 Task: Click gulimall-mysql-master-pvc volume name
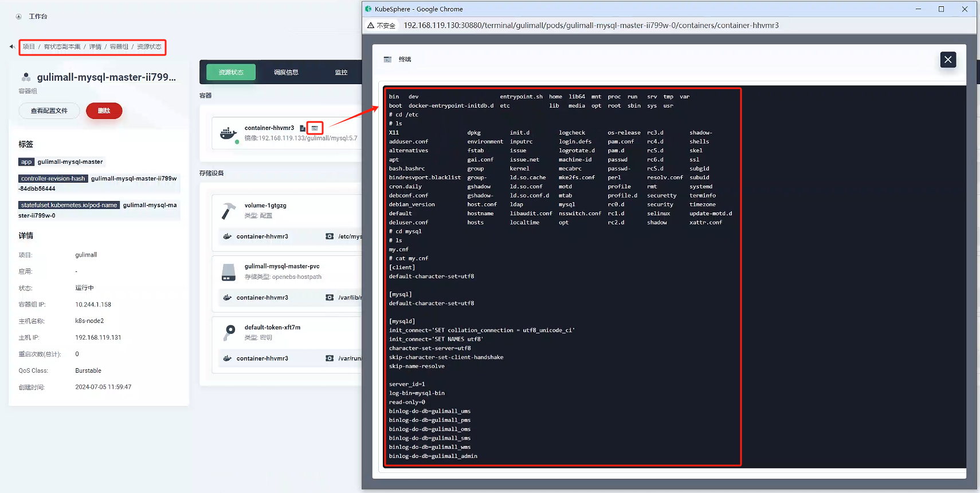click(282, 266)
